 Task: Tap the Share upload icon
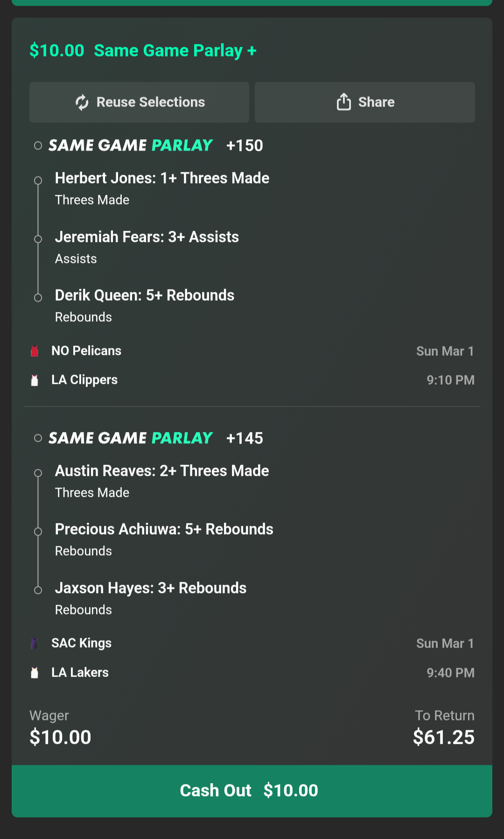(x=343, y=102)
